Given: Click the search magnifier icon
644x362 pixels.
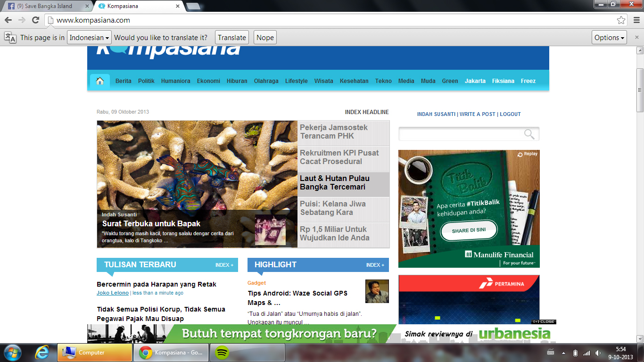Looking at the screenshot, I should click(x=529, y=134).
